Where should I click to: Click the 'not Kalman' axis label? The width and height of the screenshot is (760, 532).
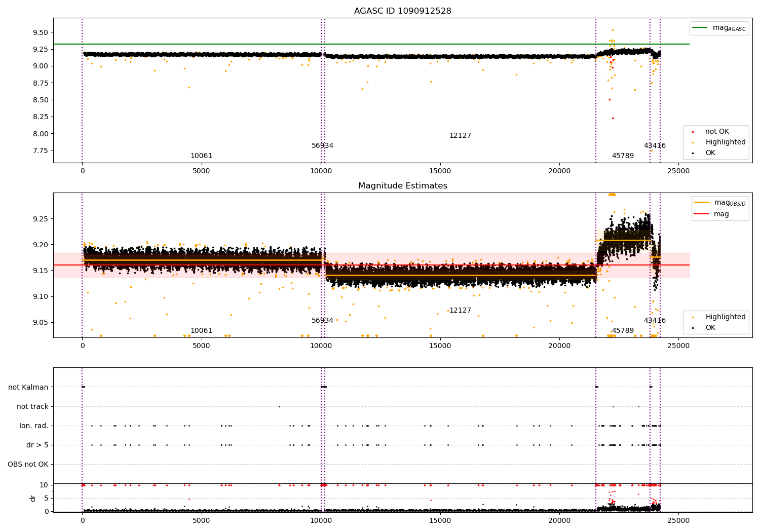[x=28, y=387]
